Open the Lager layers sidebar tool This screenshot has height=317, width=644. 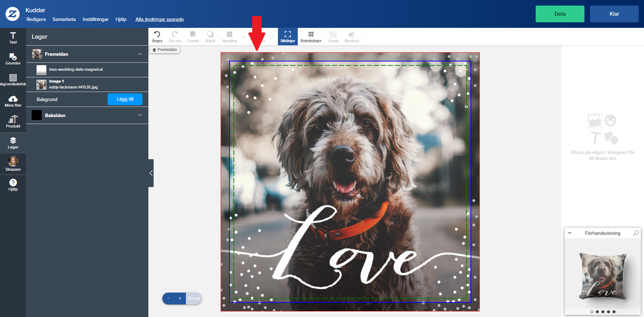(x=13, y=143)
